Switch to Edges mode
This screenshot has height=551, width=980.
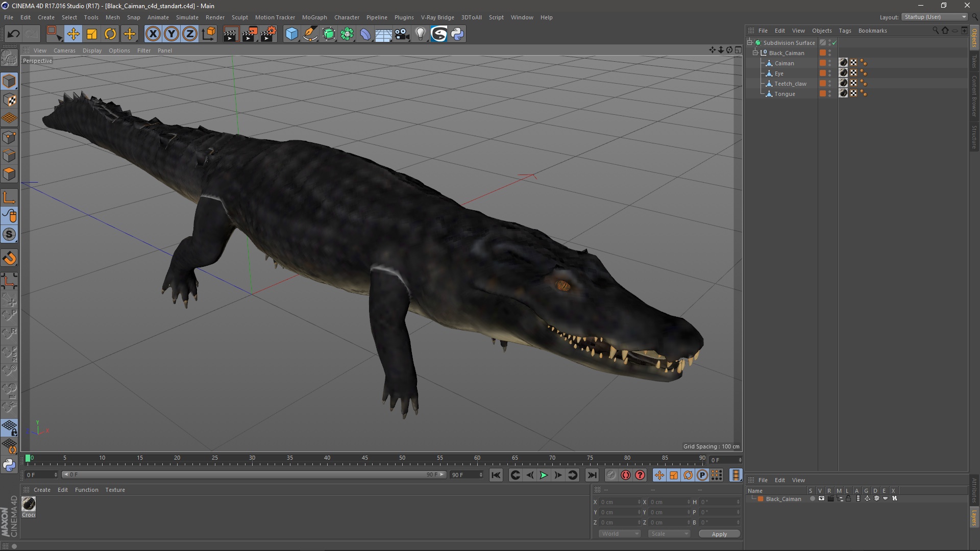tap(9, 156)
